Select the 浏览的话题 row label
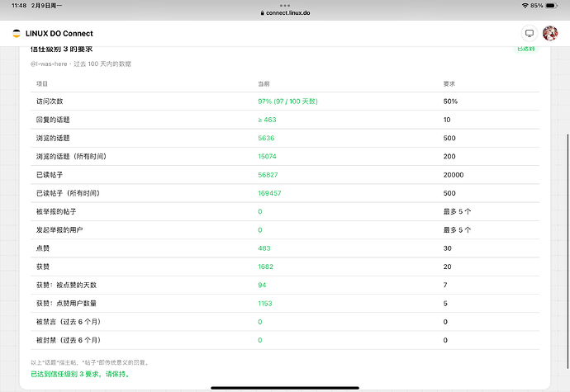The height and width of the screenshot is (392, 570). (x=53, y=138)
